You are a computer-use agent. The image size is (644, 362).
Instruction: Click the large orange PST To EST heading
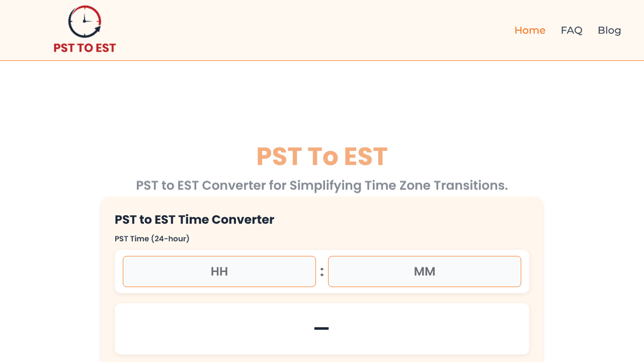[x=322, y=156]
